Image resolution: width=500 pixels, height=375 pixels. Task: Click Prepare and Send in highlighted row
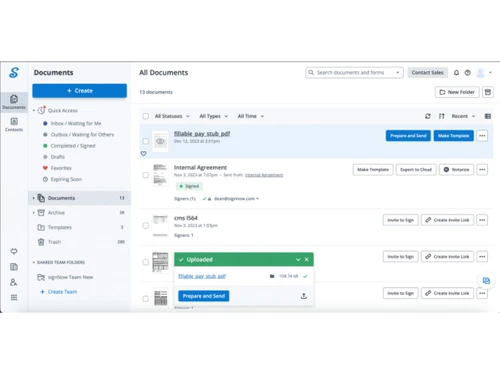pyautogui.click(x=408, y=136)
